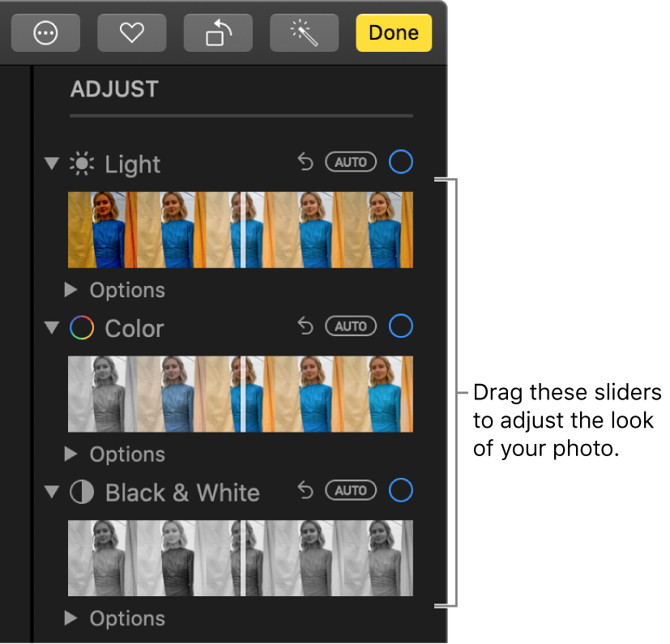Viewport: 670px width, 644px height.
Task: Reset Black & White using its revert arrow
Action: (x=305, y=490)
